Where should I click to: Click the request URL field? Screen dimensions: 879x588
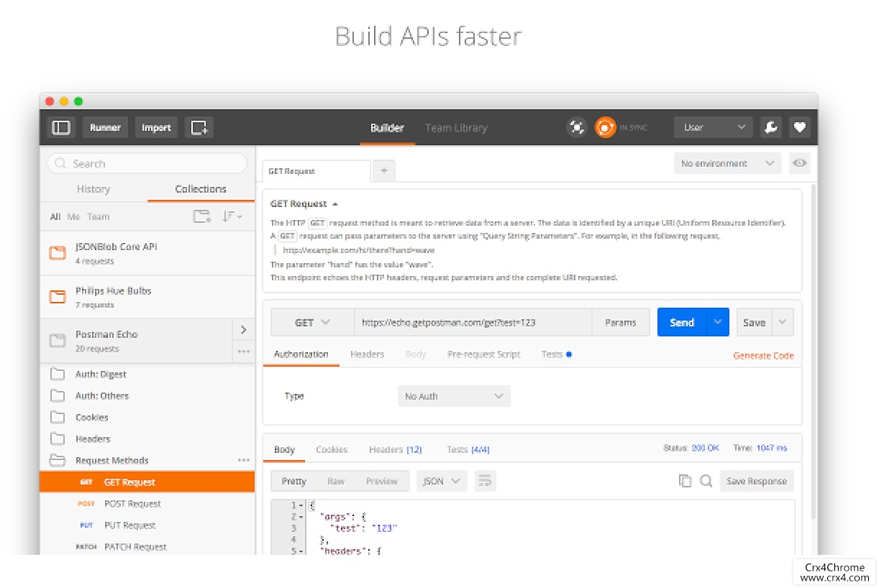473,323
